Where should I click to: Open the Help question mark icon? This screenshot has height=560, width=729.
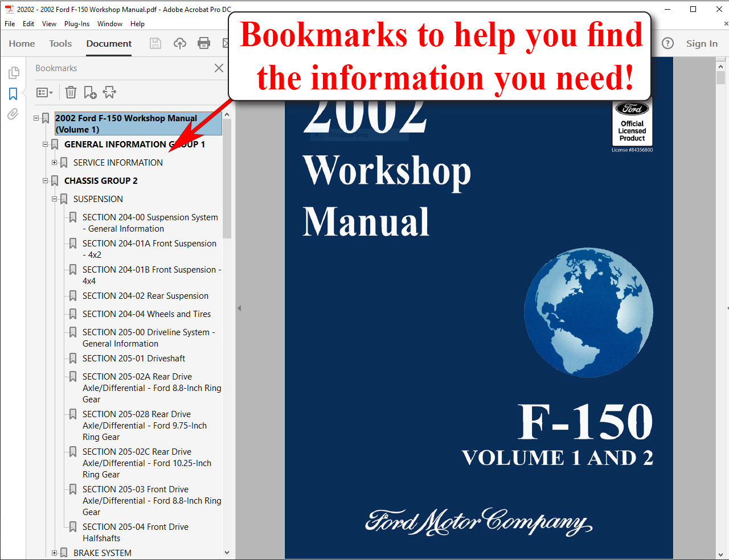pos(667,43)
